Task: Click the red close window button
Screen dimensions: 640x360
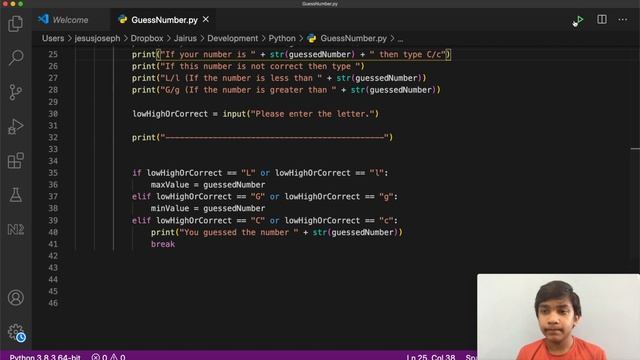Action: (x=5, y=3)
